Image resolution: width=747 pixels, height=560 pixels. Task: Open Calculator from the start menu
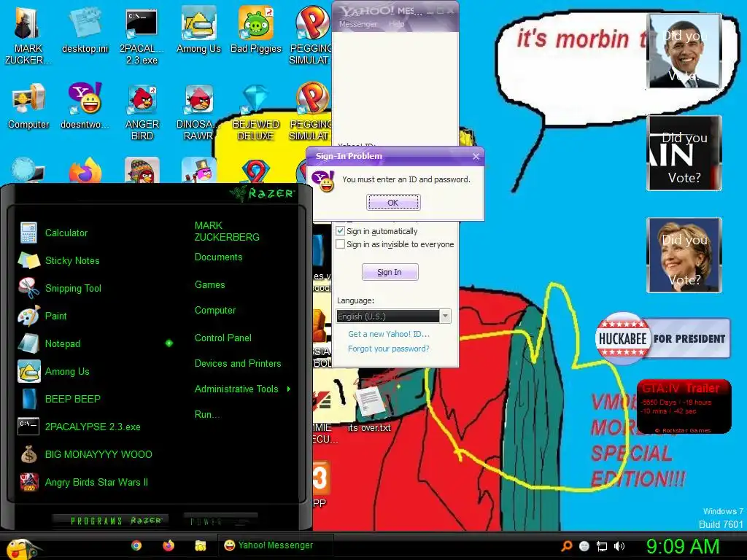pyautogui.click(x=53, y=233)
